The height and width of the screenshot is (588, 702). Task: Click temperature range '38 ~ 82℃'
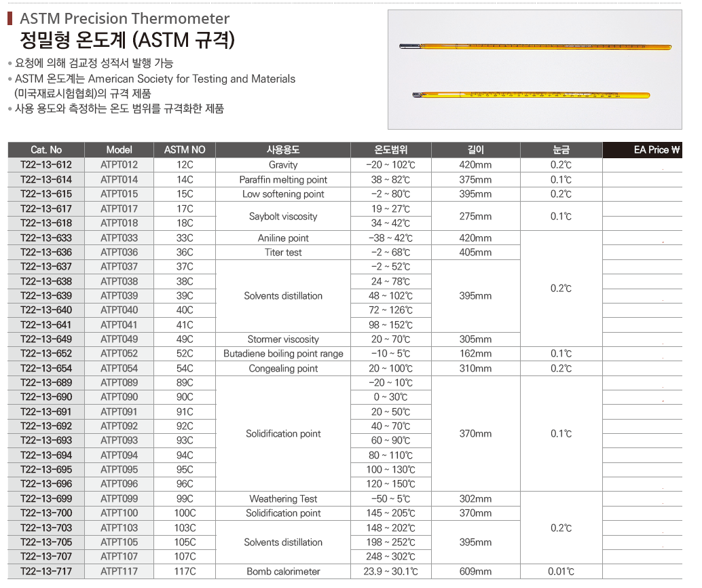click(x=391, y=179)
